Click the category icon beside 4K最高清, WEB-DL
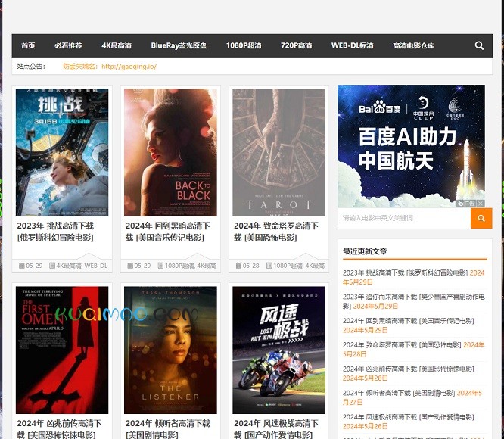The width and height of the screenshot is (504, 439). point(52,266)
